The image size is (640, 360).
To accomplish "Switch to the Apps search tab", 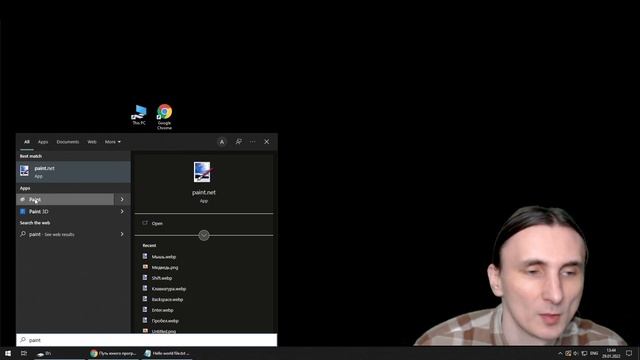I will point(43,142).
